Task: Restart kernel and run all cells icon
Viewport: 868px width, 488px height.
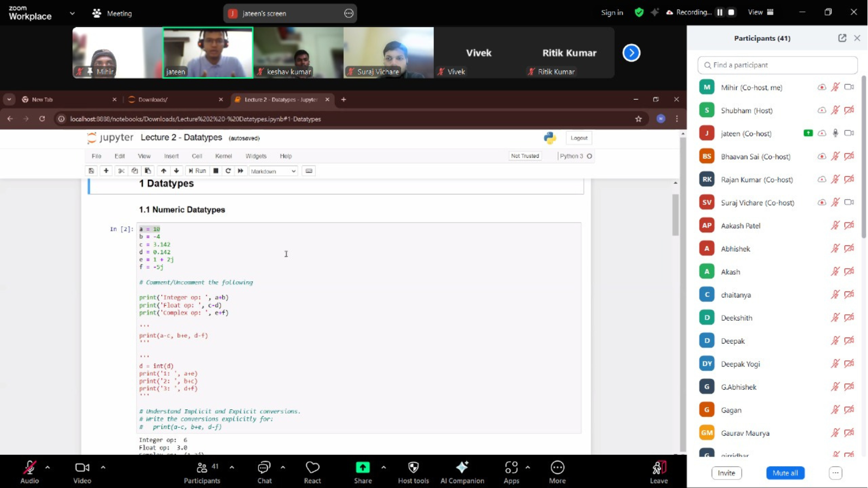Action: click(240, 171)
